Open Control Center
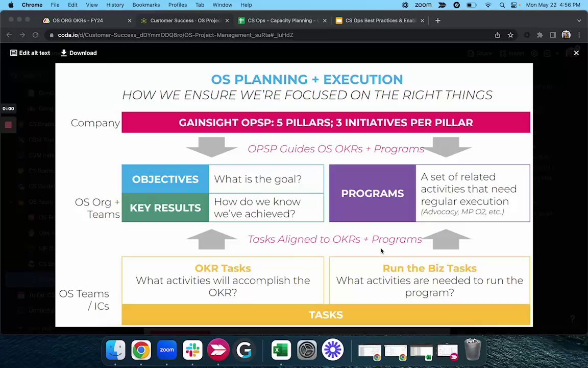The image size is (588, 368). click(515, 5)
